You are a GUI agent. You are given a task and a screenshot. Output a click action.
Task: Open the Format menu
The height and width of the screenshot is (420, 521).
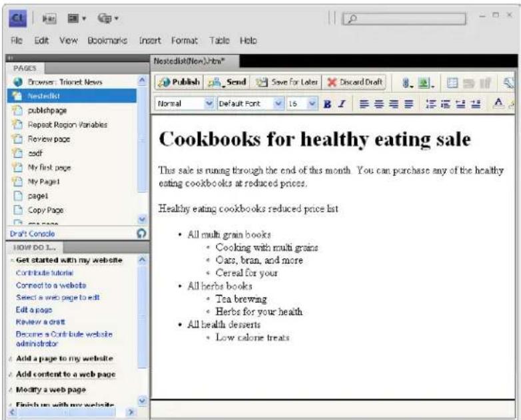click(x=185, y=41)
